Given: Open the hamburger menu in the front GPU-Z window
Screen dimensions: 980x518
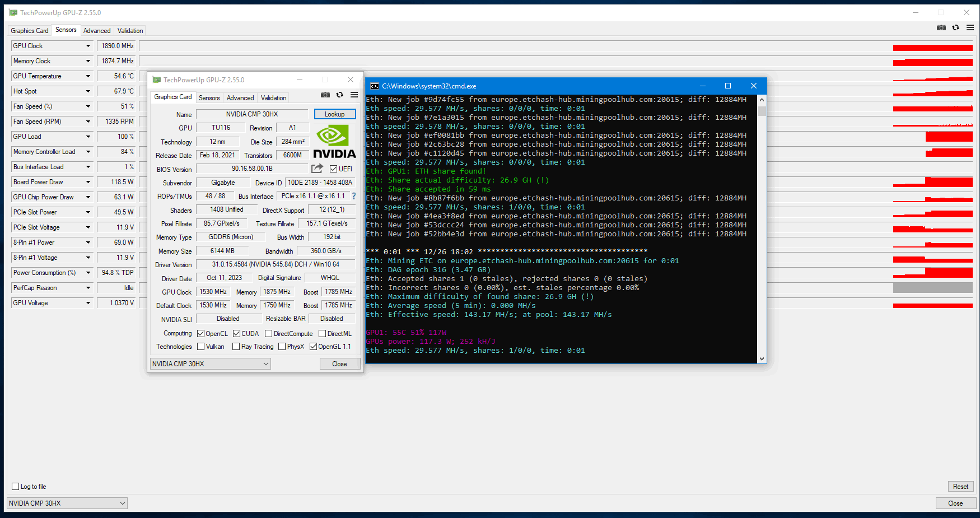Looking at the screenshot, I should (x=354, y=95).
